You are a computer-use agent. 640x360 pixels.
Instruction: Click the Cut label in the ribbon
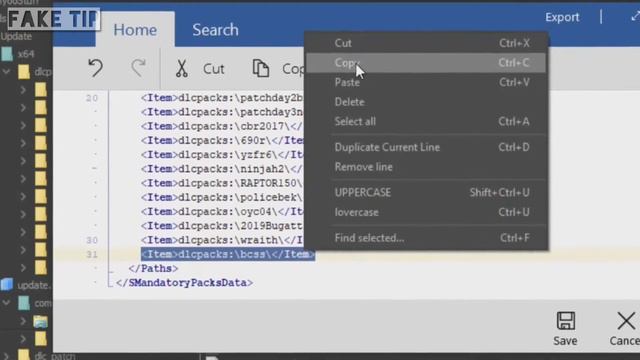click(213, 69)
